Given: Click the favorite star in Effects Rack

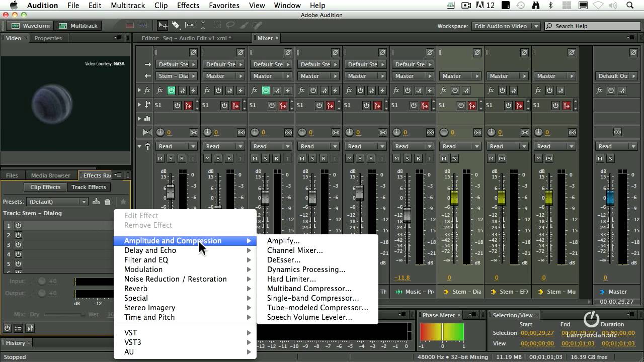Looking at the screenshot, I should (x=123, y=202).
